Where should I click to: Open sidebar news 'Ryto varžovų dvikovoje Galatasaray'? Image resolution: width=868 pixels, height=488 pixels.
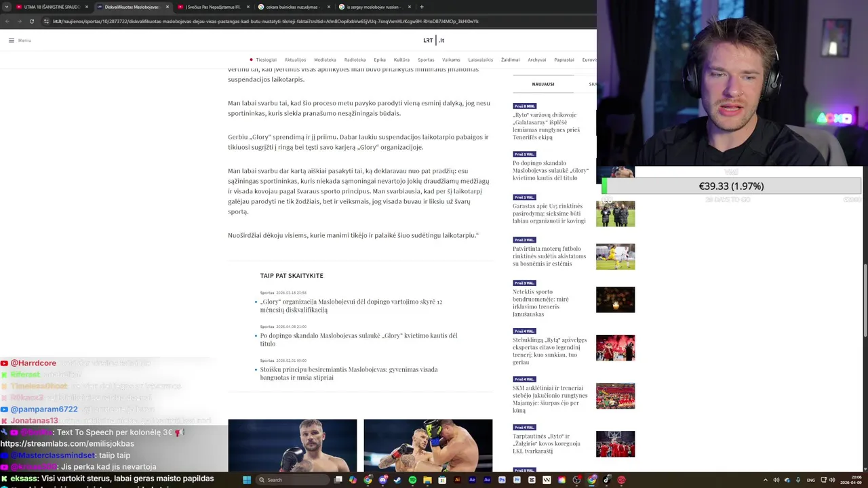tap(546, 126)
